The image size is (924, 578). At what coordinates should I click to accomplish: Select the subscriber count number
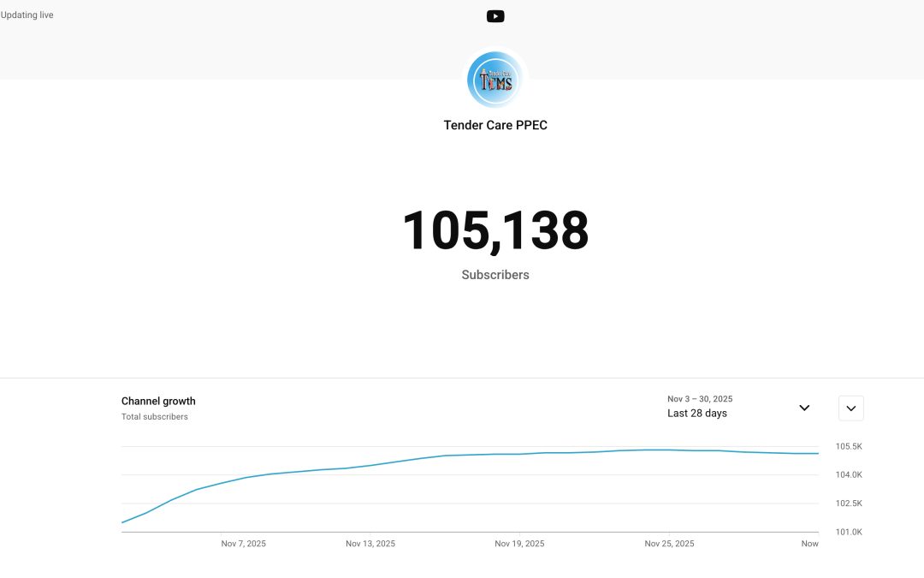click(x=495, y=229)
